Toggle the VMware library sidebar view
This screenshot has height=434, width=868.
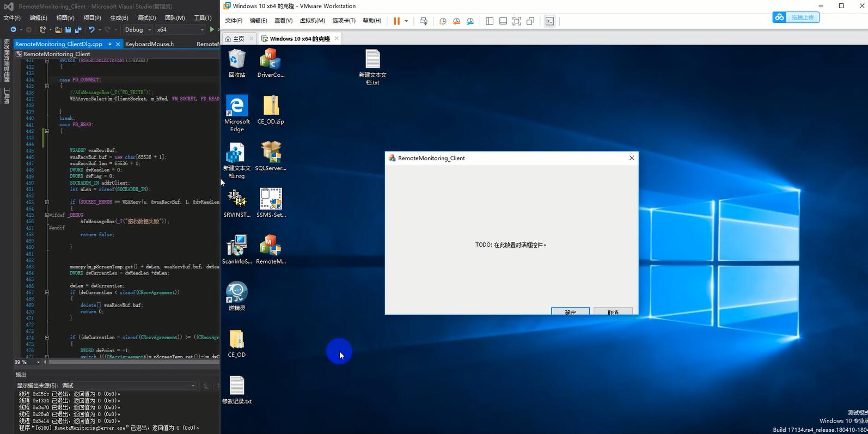490,21
